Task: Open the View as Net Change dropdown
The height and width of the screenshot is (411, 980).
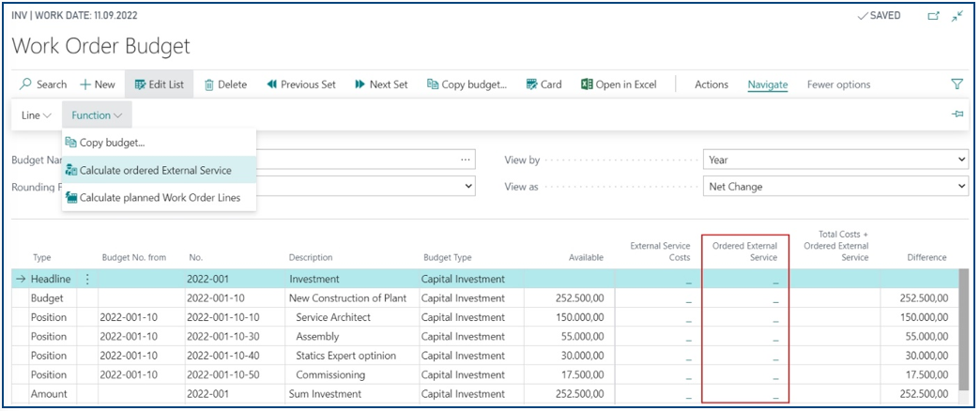Action: [835, 186]
